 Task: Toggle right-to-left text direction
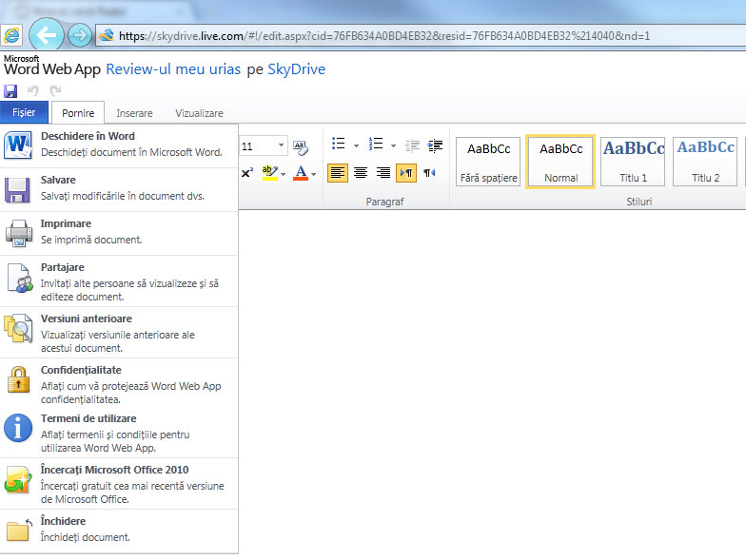point(430,173)
